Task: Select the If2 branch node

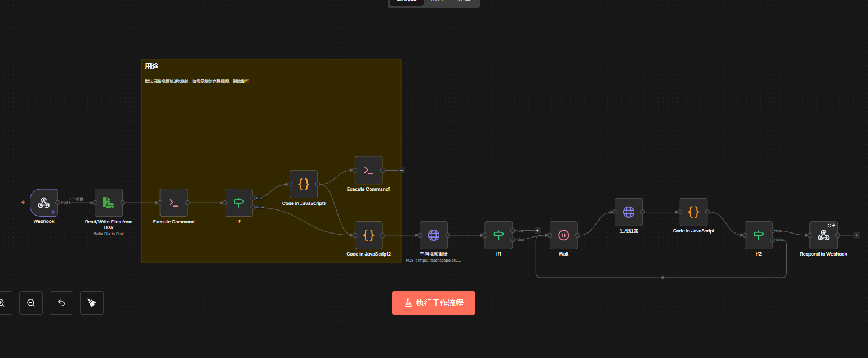Action: point(758,235)
